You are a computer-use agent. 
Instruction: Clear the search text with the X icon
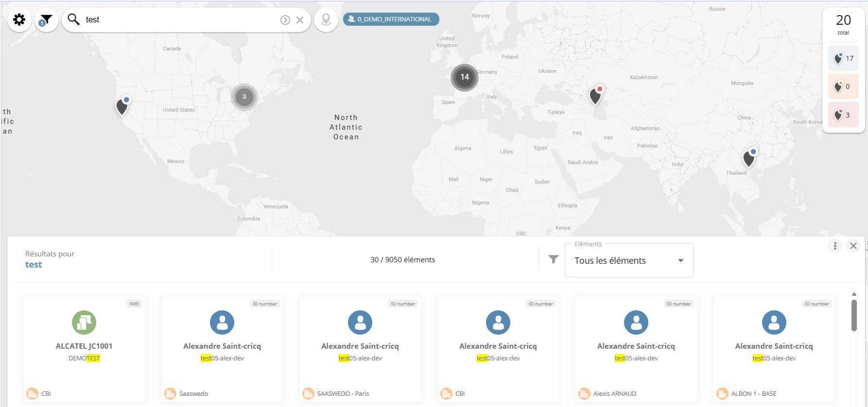pyautogui.click(x=300, y=20)
